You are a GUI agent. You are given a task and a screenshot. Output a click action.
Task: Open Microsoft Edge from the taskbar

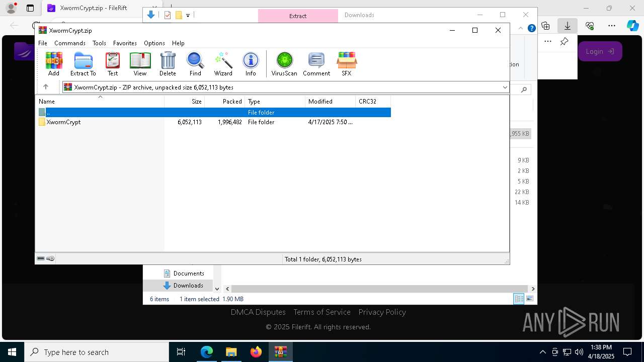(207, 352)
